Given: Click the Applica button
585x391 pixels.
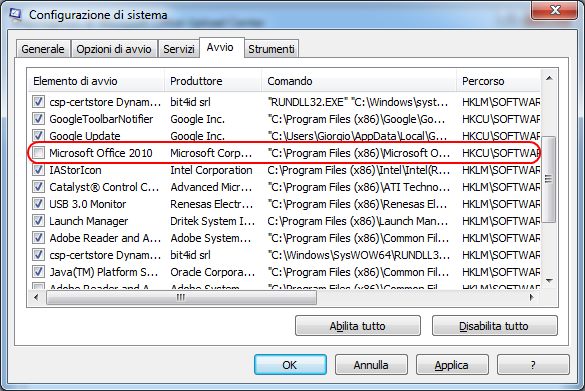Looking at the screenshot, I should 452,365.
